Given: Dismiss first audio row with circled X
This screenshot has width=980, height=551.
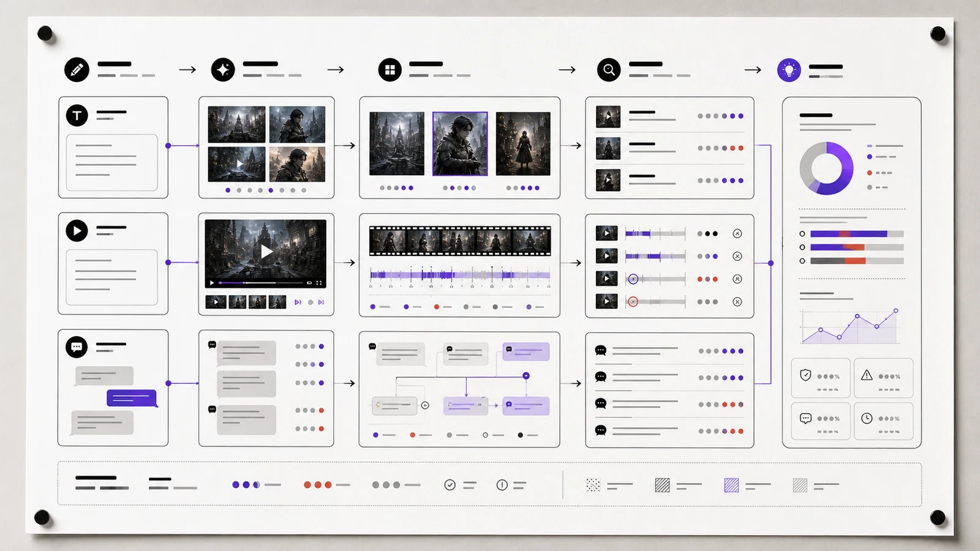Looking at the screenshot, I should tap(737, 233).
